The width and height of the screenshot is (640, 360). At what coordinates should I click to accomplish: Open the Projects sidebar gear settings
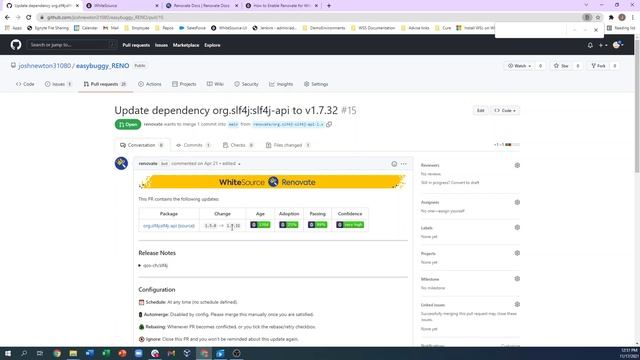(x=517, y=253)
